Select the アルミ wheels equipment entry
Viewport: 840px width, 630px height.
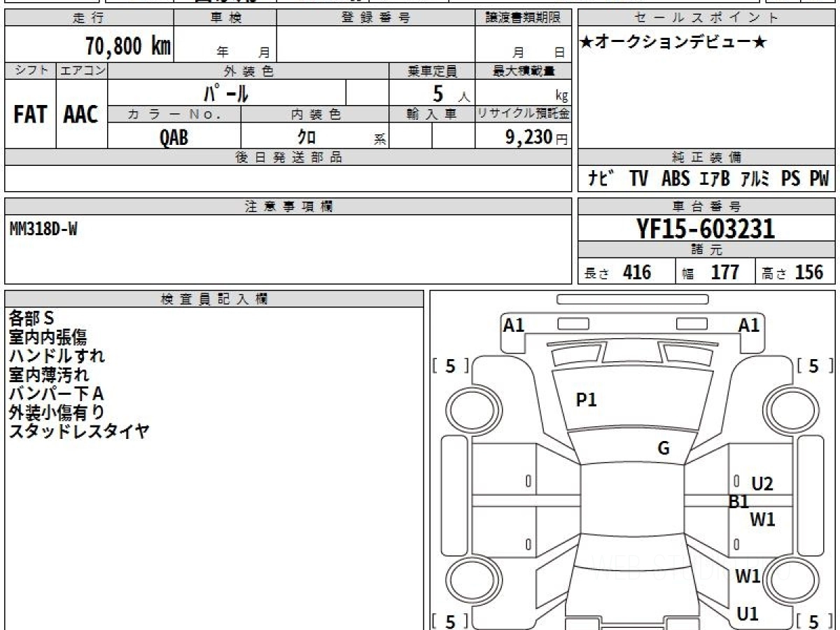click(756, 178)
